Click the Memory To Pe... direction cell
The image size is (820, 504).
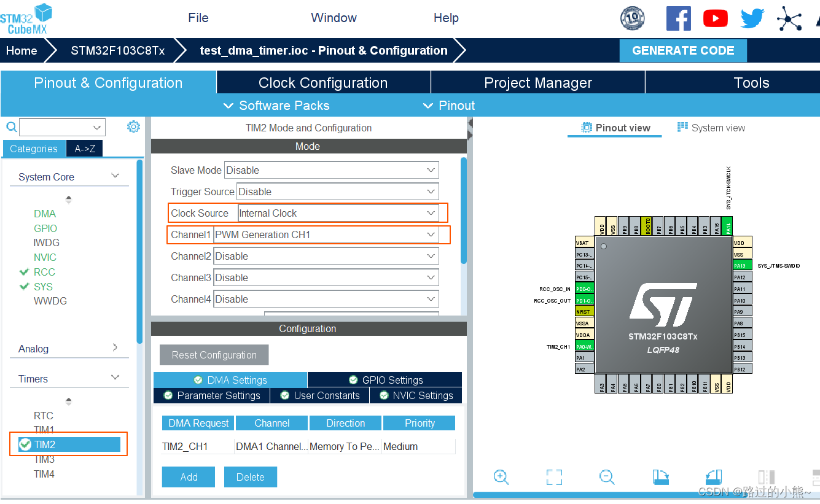[345, 446]
